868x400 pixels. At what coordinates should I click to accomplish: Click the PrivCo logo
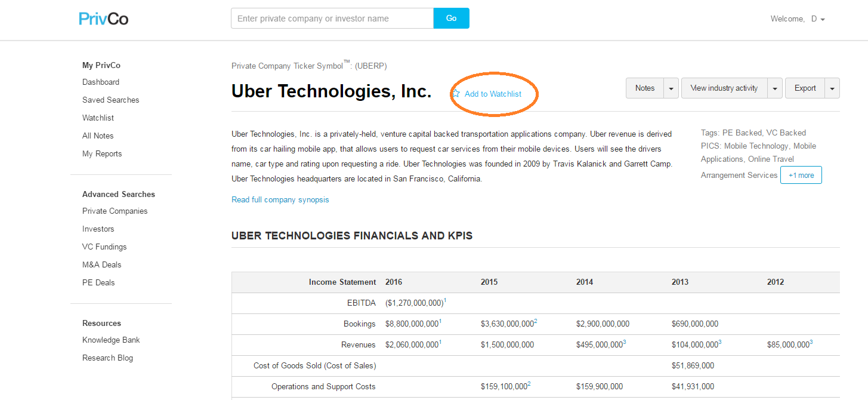[x=104, y=19]
